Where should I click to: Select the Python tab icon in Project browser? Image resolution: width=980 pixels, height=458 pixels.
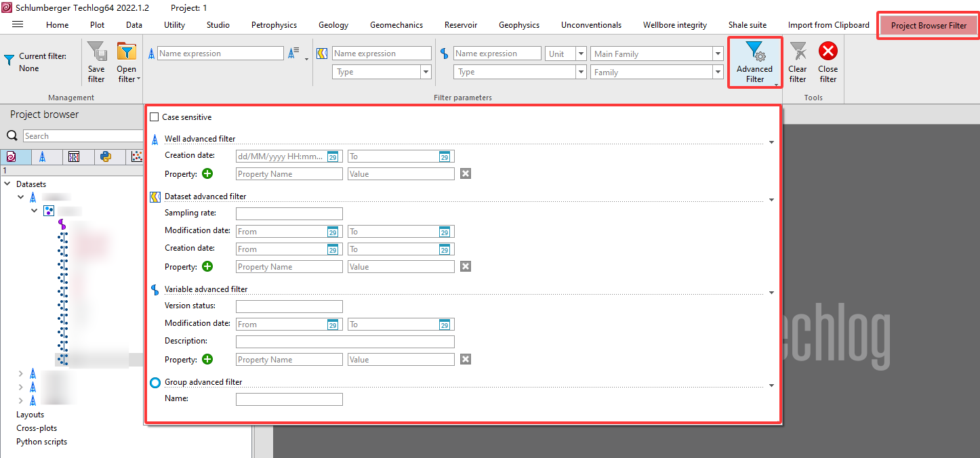[106, 157]
